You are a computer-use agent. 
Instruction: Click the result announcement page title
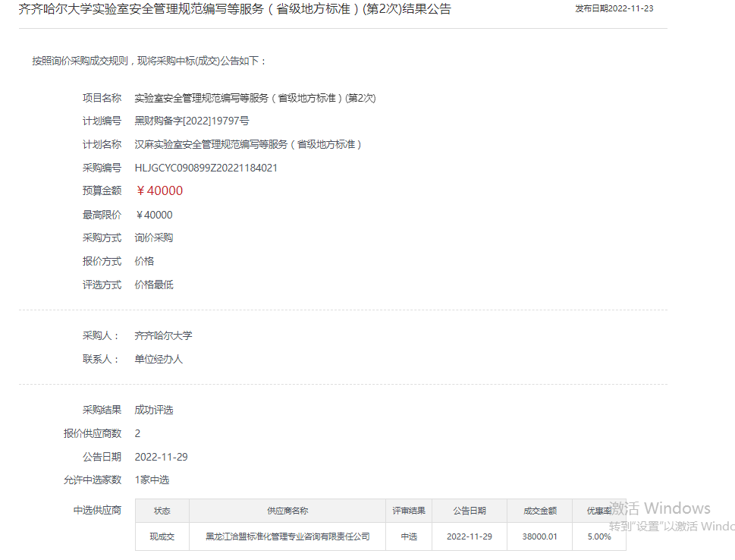pos(234,9)
